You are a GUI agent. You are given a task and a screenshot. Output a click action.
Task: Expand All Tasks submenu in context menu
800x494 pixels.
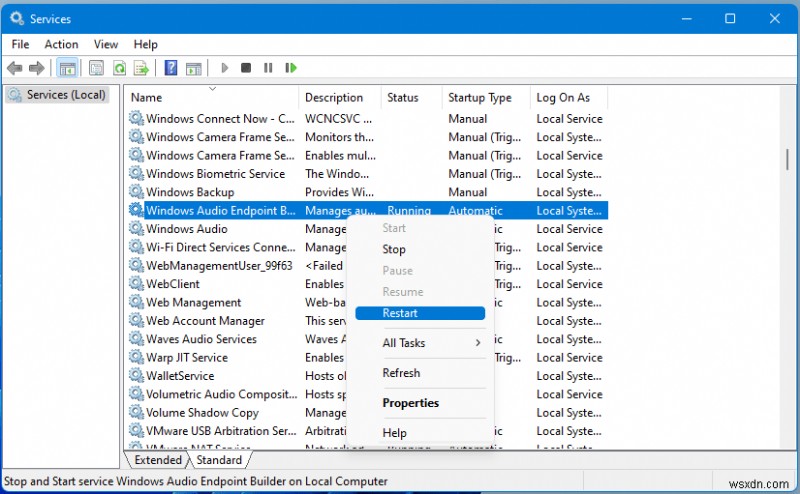[420, 343]
